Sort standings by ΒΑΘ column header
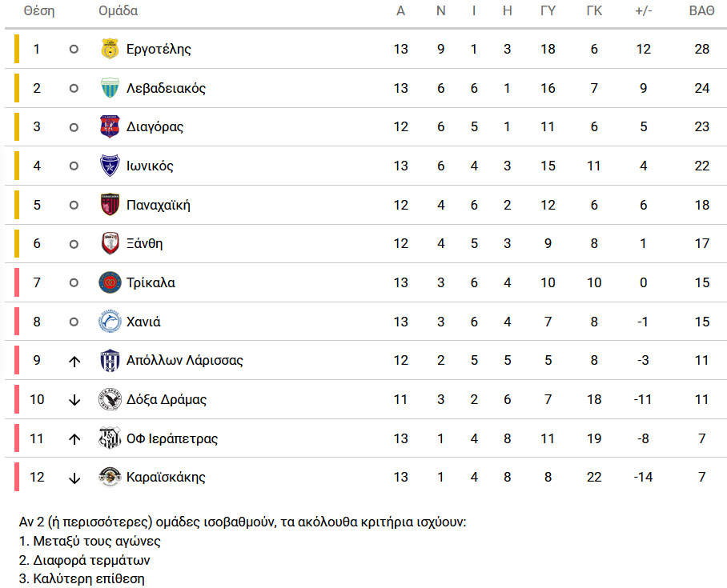 coord(702,11)
